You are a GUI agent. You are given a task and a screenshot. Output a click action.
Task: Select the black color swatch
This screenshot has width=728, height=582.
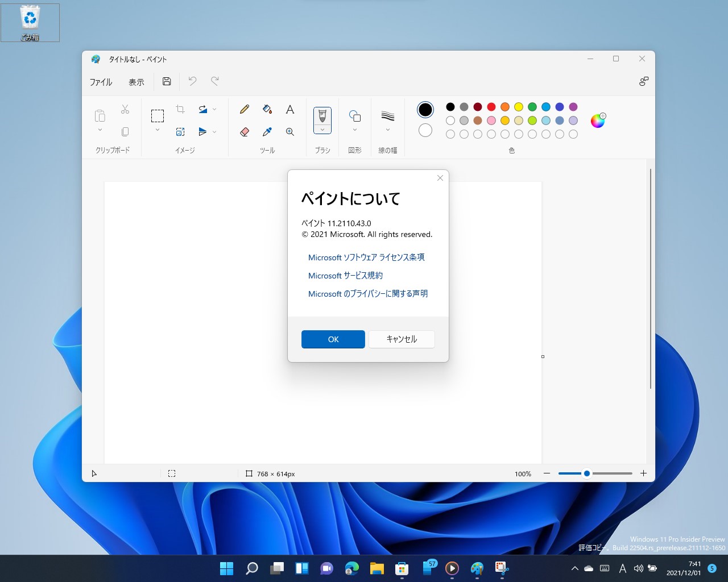[x=450, y=106]
